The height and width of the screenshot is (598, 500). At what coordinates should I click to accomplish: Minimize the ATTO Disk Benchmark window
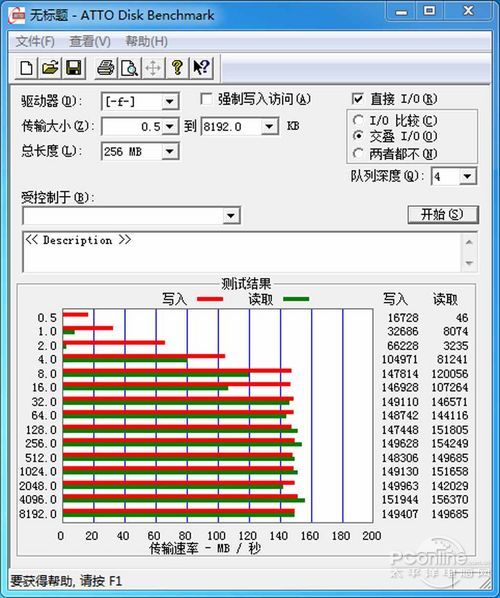(401, 12)
